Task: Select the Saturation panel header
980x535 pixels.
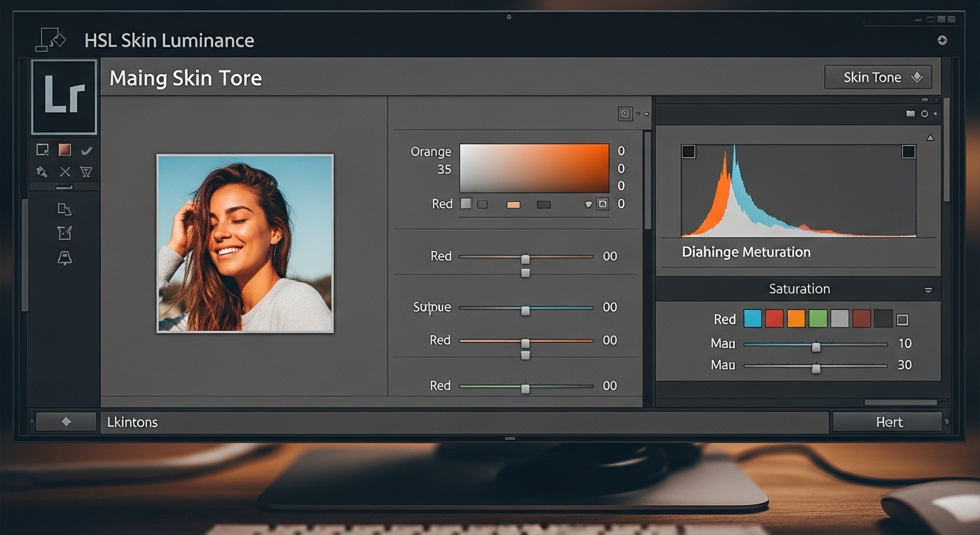Action: [x=798, y=289]
